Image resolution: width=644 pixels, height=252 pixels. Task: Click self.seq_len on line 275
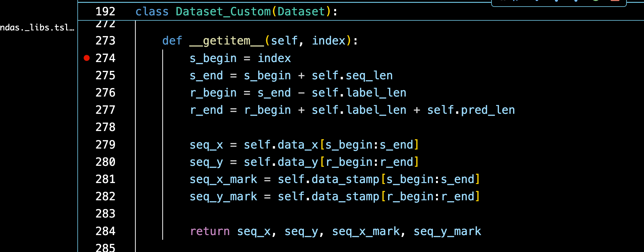tap(352, 76)
